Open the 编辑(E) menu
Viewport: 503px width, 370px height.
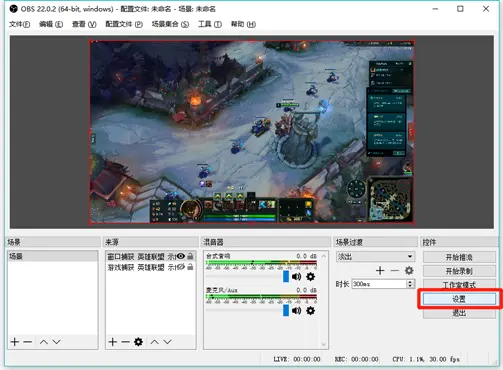(51, 24)
